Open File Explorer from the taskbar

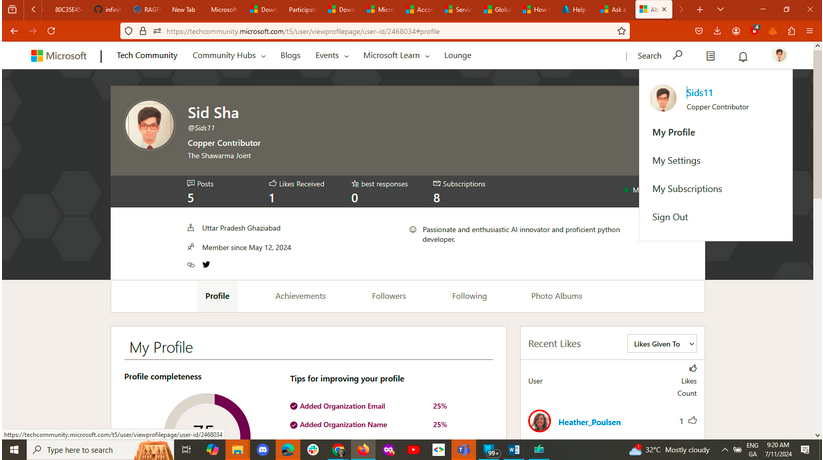point(237,450)
